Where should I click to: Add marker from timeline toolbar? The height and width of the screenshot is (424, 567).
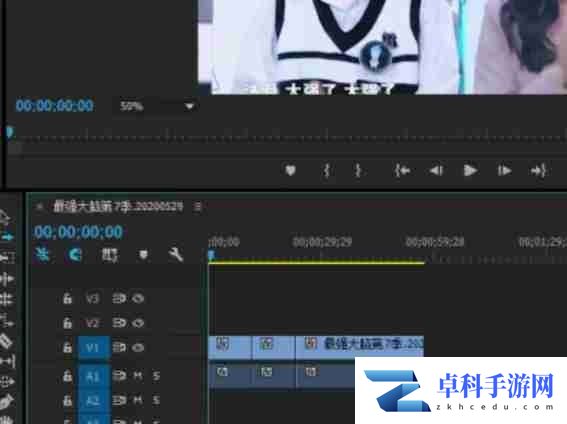(x=143, y=255)
